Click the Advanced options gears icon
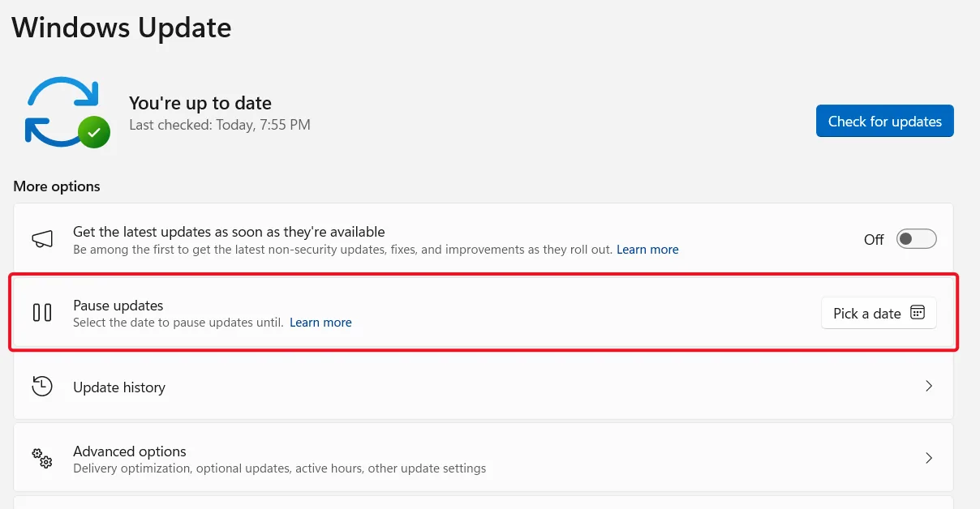This screenshot has width=980, height=509. click(x=42, y=458)
